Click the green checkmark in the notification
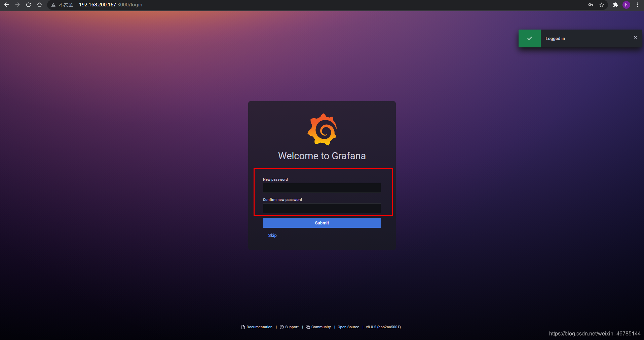Viewport: 644px width, 340px height. 529,38
